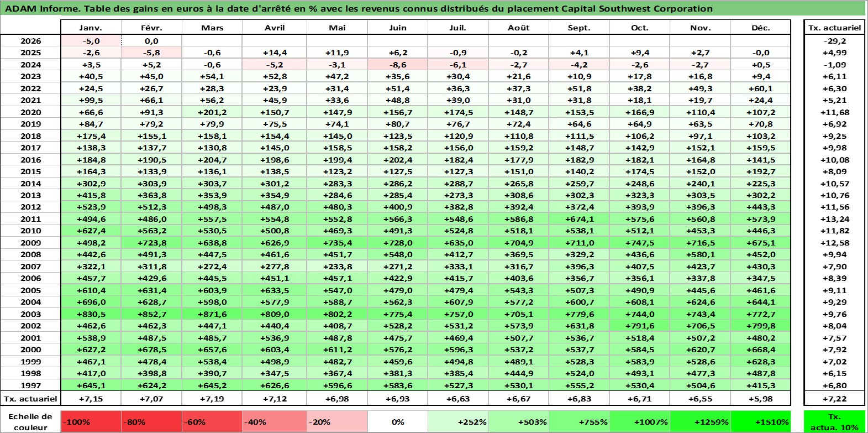Screen dimensions: 868x433
Task: Select the ADAM Informe title banner
Action: click(x=433, y=8)
